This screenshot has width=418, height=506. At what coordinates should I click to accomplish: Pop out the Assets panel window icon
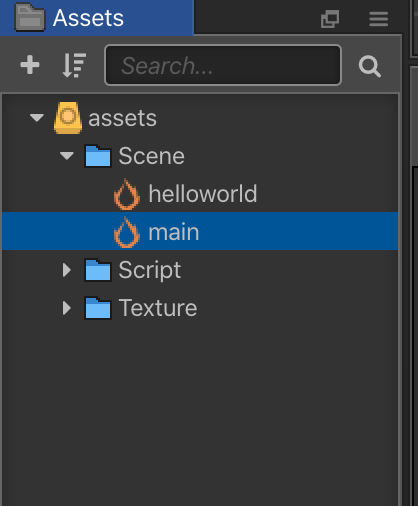click(330, 19)
